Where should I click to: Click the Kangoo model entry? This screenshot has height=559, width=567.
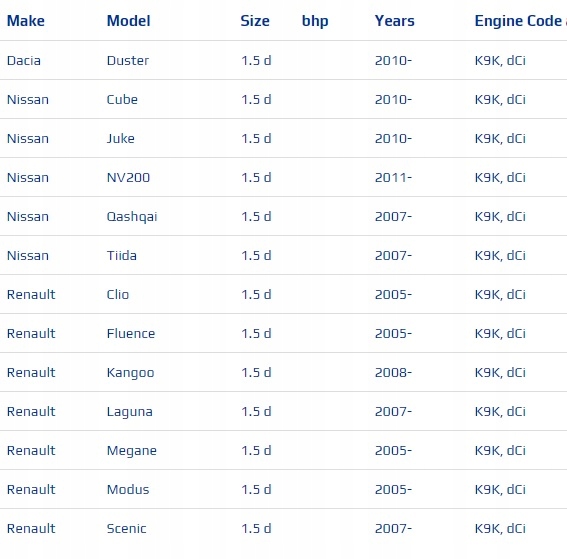click(131, 373)
